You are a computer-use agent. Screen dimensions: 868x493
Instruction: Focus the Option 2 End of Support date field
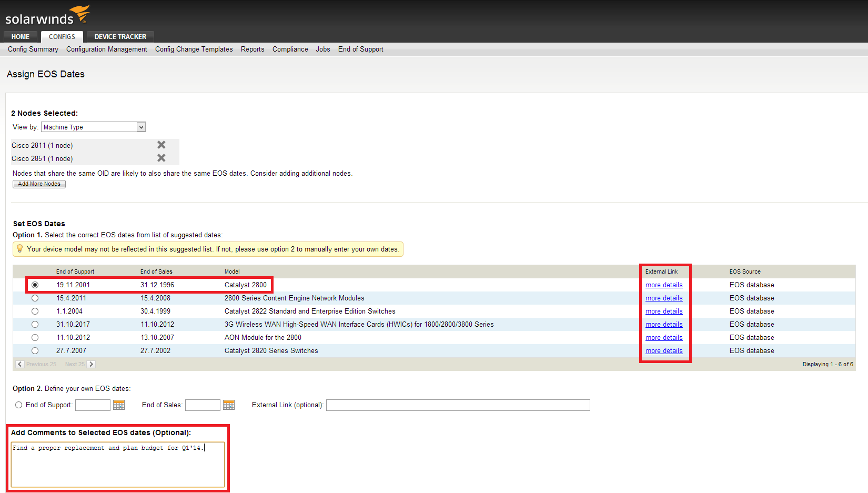[x=93, y=405]
